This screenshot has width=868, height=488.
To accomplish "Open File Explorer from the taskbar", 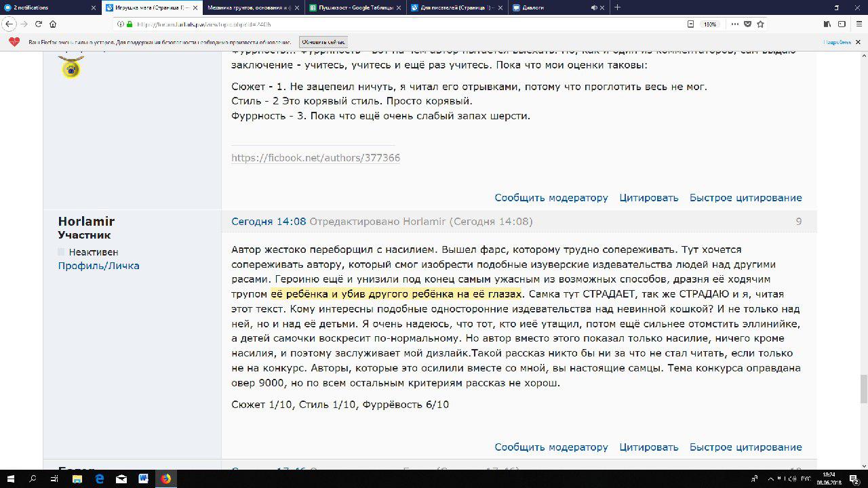I will click(77, 479).
